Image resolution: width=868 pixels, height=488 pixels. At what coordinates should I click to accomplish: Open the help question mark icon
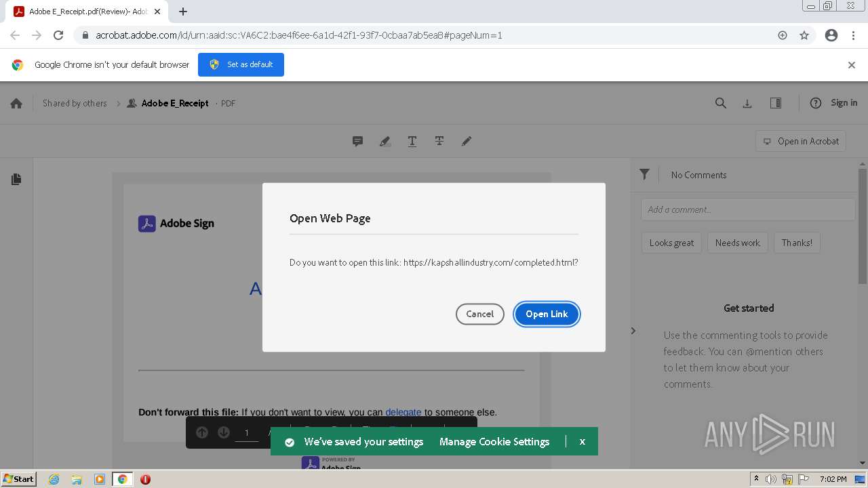(x=816, y=103)
